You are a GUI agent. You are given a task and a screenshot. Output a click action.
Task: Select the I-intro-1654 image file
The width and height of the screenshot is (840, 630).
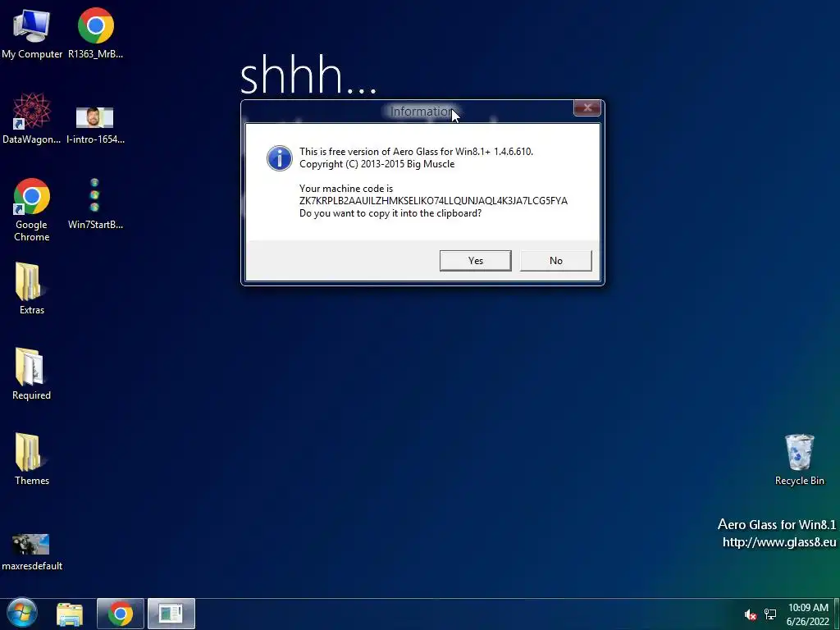pyautogui.click(x=95, y=126)
